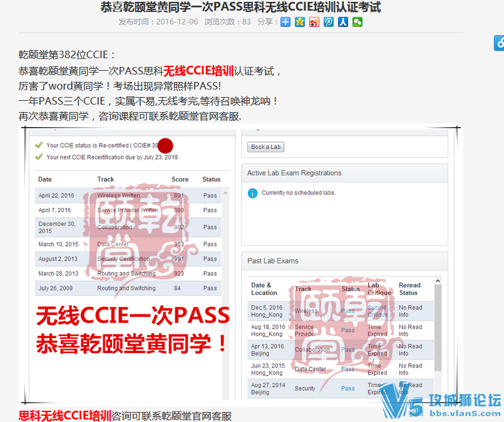Click the Wireless Written row dated April 22, 2016
Screen dimensions: 504x422
click(x=128, y=195)
